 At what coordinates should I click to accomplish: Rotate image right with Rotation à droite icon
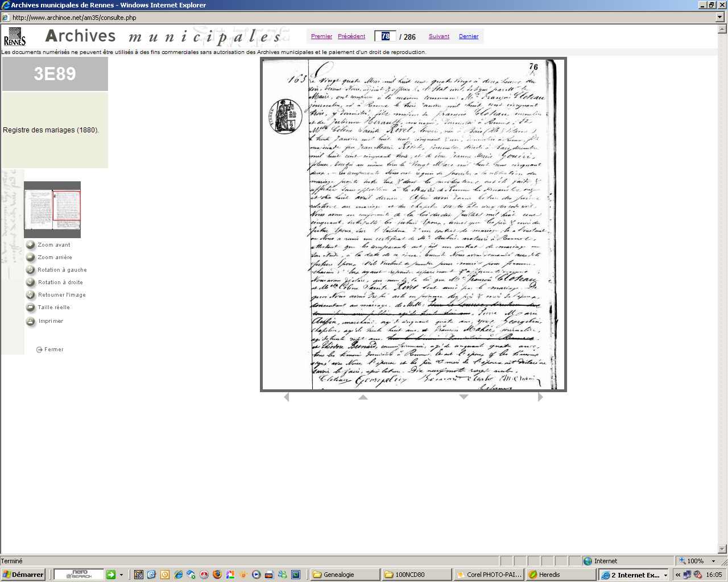pyautogui.click(x=31, y=282)
